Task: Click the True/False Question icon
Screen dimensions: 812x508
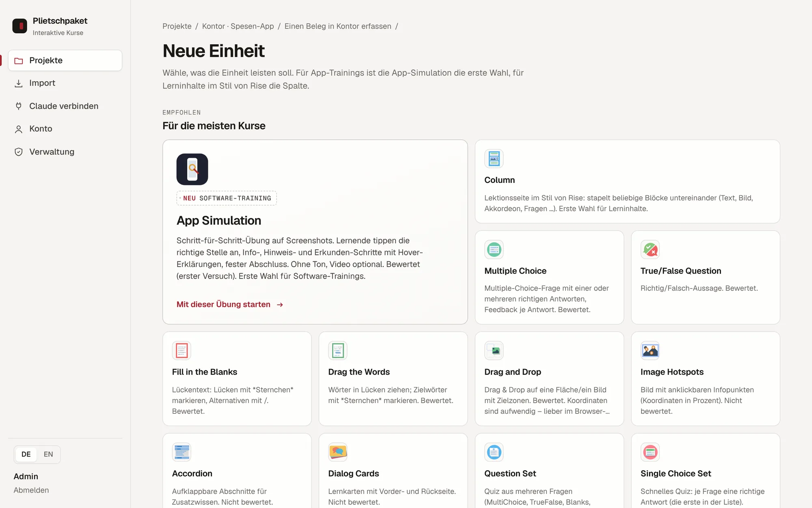Action: [650, 250]
